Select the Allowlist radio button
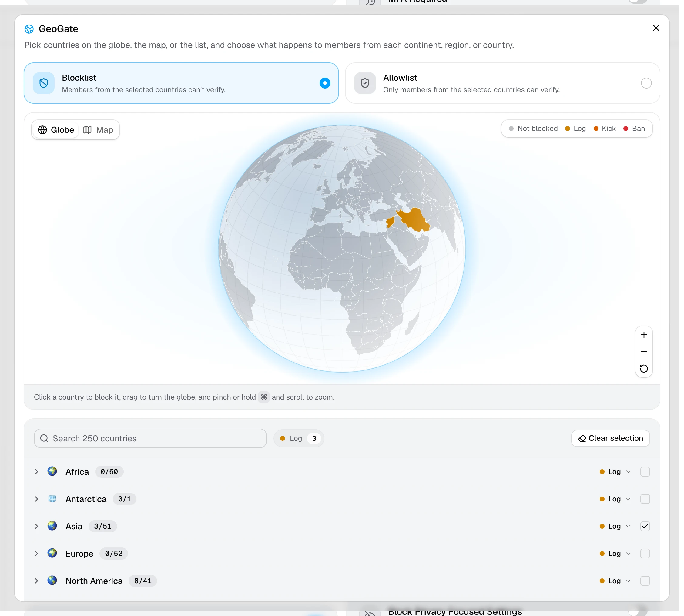Image resolution: width=684 pixels, height=616 pixels. pyautogui.click(x=646, y=83)
